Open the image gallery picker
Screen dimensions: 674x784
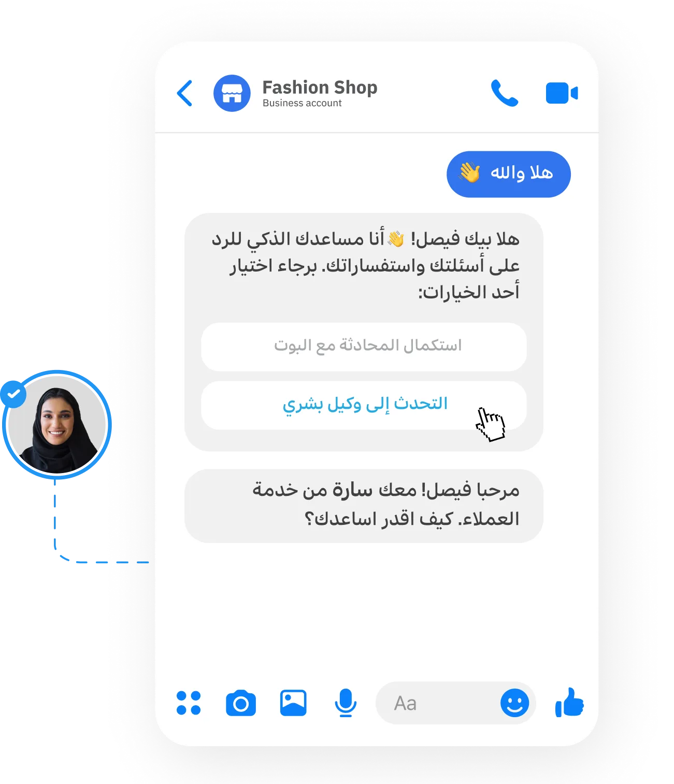pos(293,703)
